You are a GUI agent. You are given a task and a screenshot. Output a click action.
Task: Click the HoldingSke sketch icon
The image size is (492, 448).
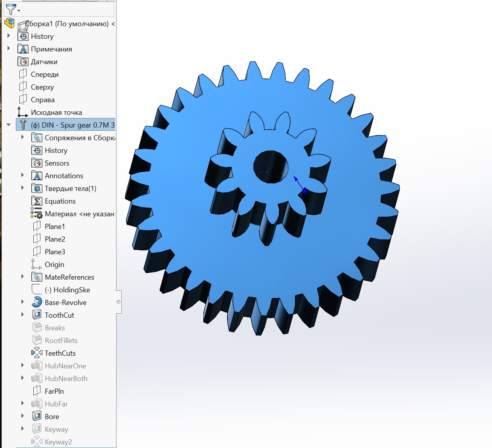[x=36, y=290]
